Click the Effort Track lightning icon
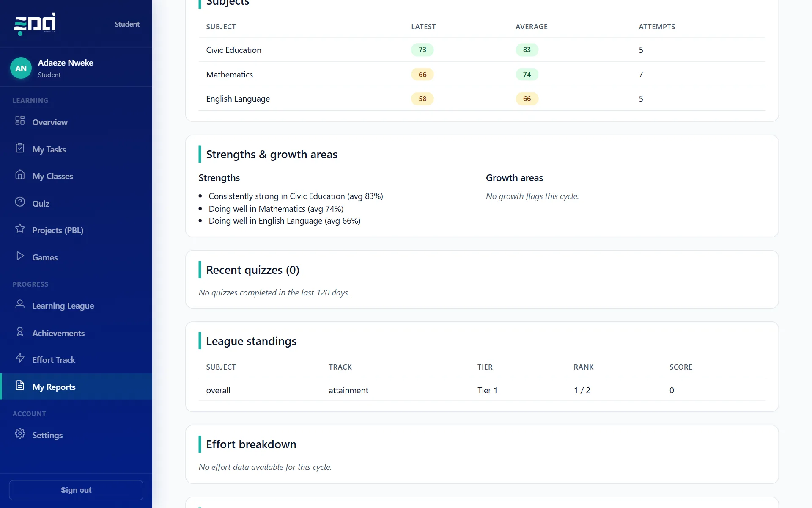 (20, 358)
